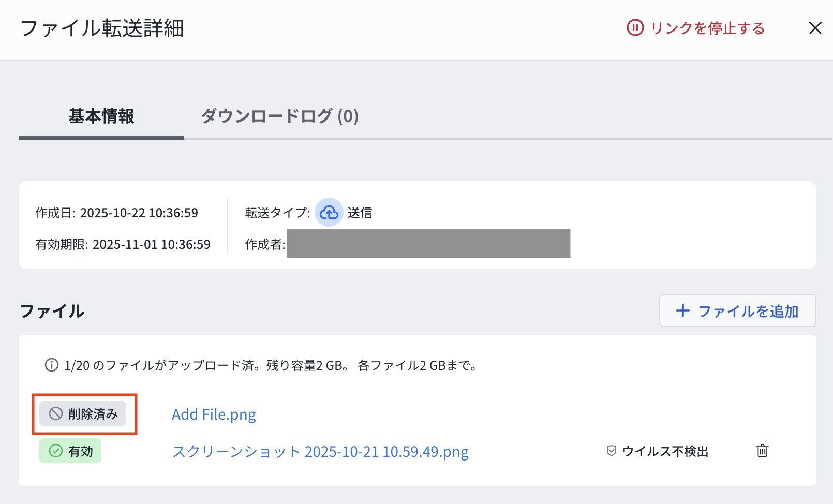The image size is (833, 504).
Task: Click the 削除済み status badge
Action: pyautogui.click(x=83, y=413)
